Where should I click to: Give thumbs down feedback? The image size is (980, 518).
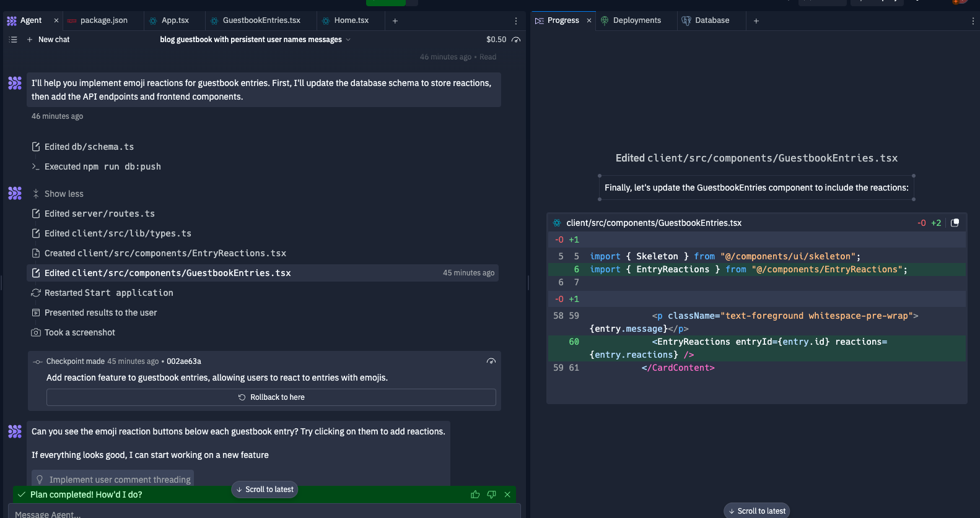point(491,494)
